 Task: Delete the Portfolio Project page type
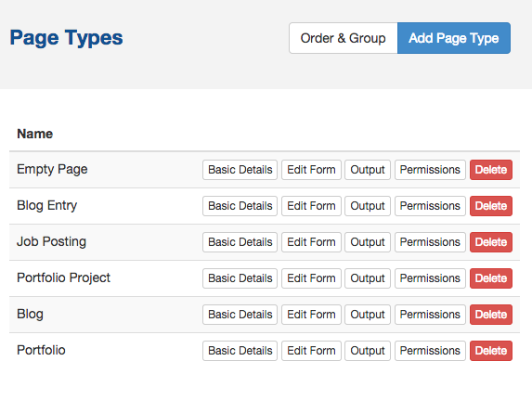point(491,278)
